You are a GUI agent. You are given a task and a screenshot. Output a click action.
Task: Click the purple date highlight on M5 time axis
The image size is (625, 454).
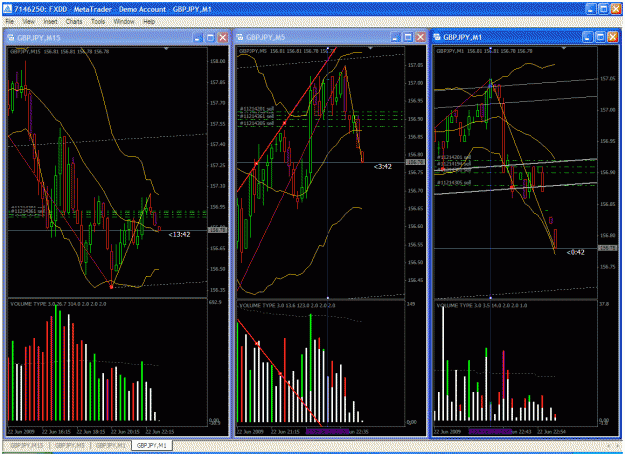coord(327,431)
